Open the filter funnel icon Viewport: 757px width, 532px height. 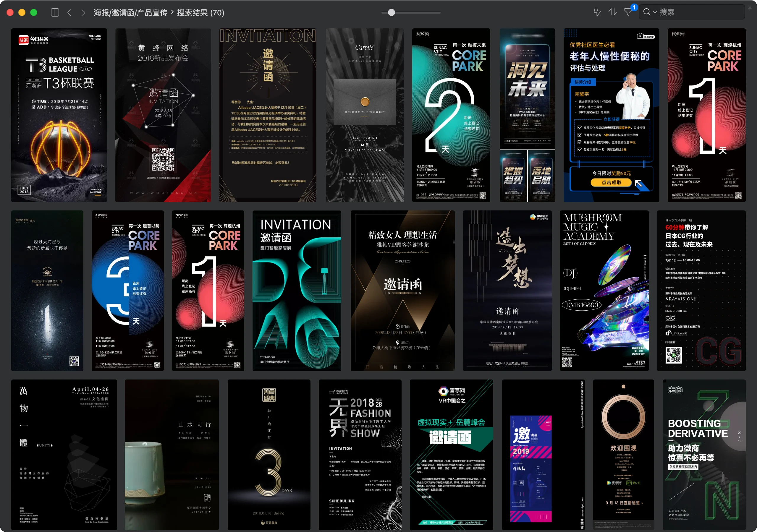[x=628, y=12]
